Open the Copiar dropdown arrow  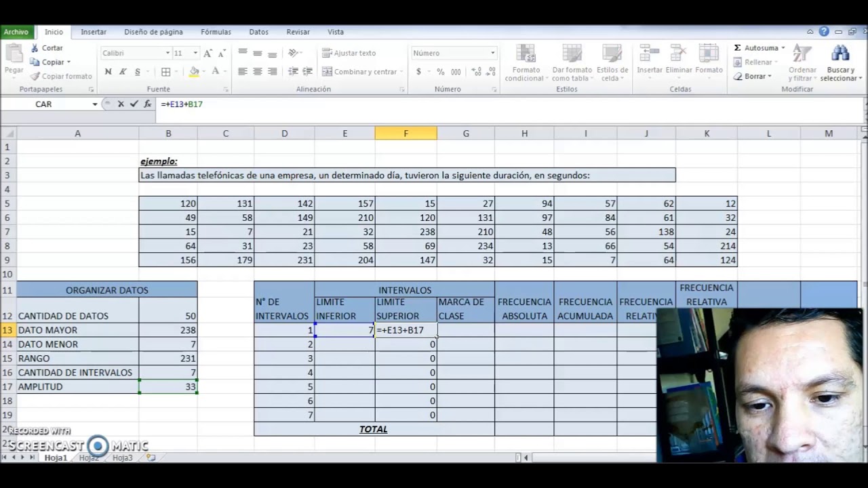[x=68, y=62]
